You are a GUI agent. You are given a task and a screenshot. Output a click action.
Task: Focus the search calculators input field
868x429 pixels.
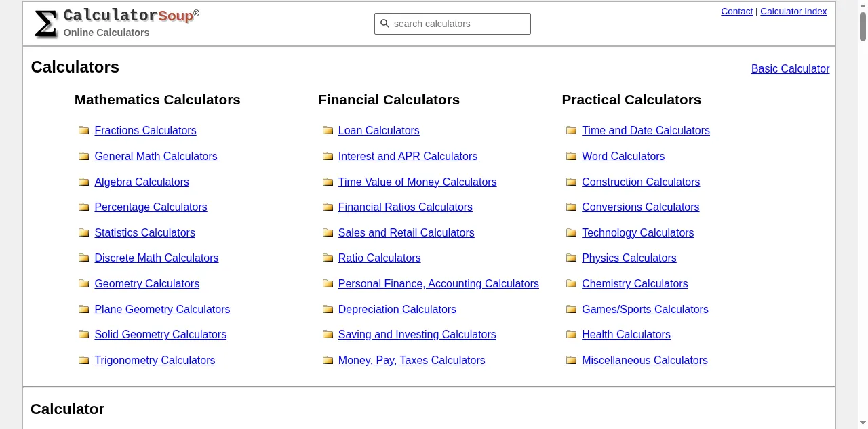click(458, 24)
